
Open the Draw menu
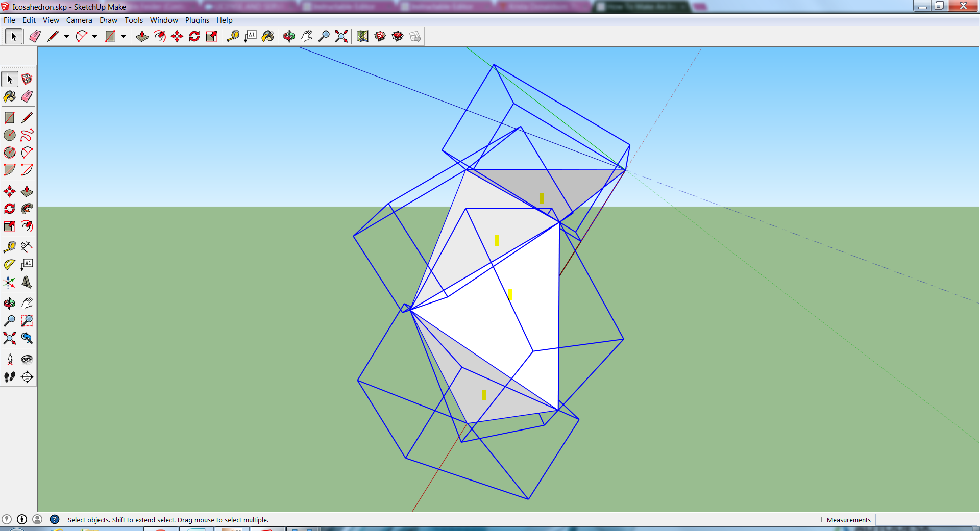pyautogui.click(x=108, y=20)
